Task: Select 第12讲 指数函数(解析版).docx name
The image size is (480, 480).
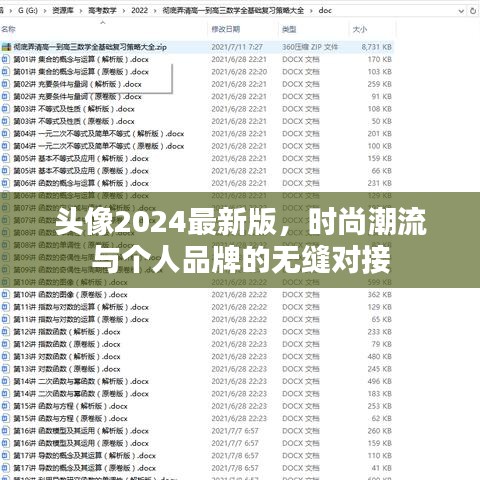Action: coord(67,332)
